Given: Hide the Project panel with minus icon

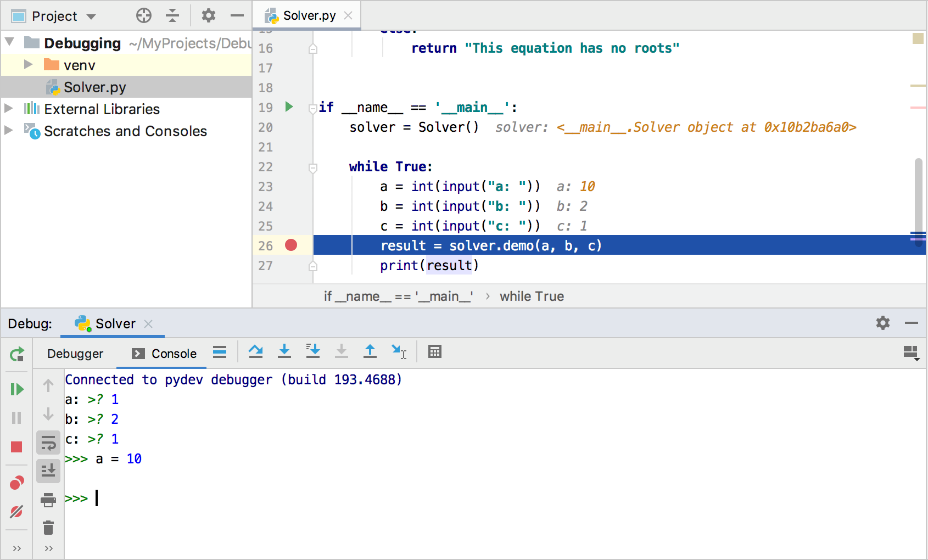Looking at the screenshot, I should [237, 15].
